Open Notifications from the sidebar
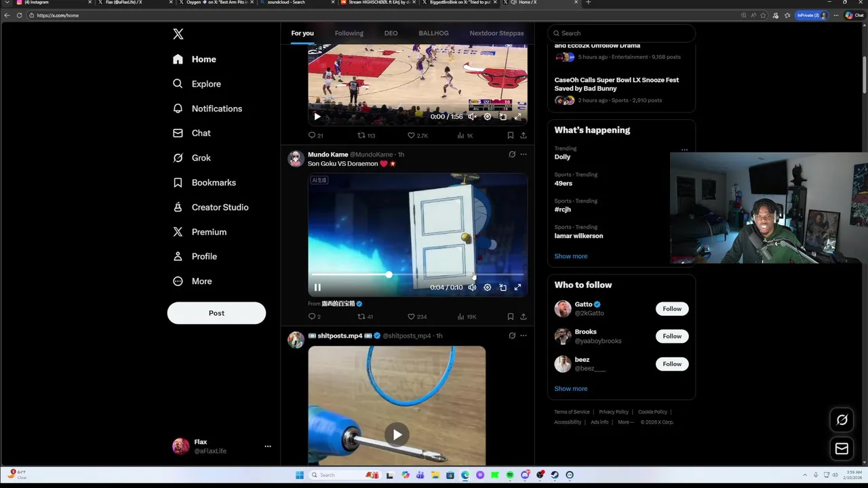This screenshot has width=868, height=488. pos(208,108)
